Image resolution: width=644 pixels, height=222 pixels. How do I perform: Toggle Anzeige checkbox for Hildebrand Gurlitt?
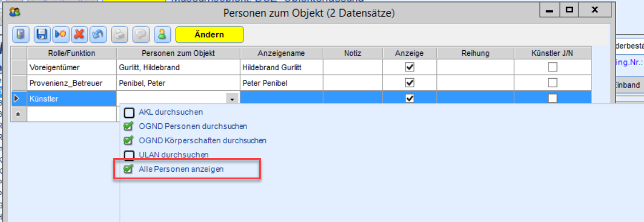coord(410,67)
